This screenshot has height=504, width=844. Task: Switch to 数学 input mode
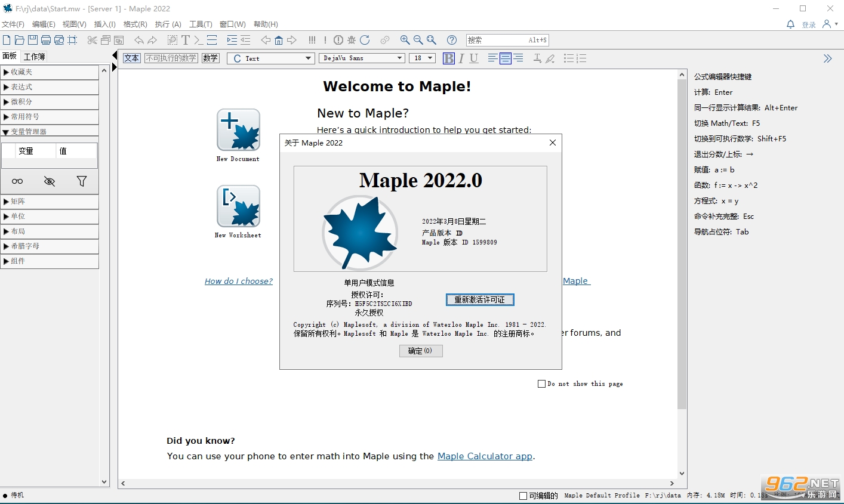pos(210,58)
